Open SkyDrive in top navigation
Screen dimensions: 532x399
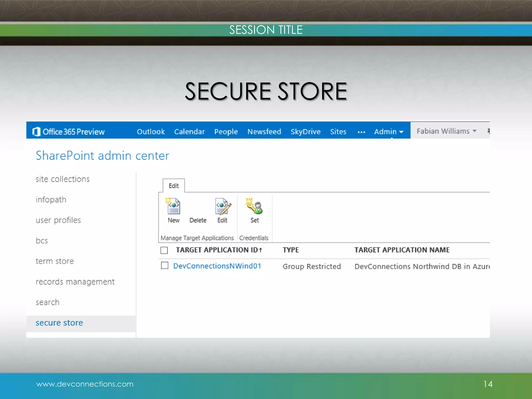click(x=305, y=132)
